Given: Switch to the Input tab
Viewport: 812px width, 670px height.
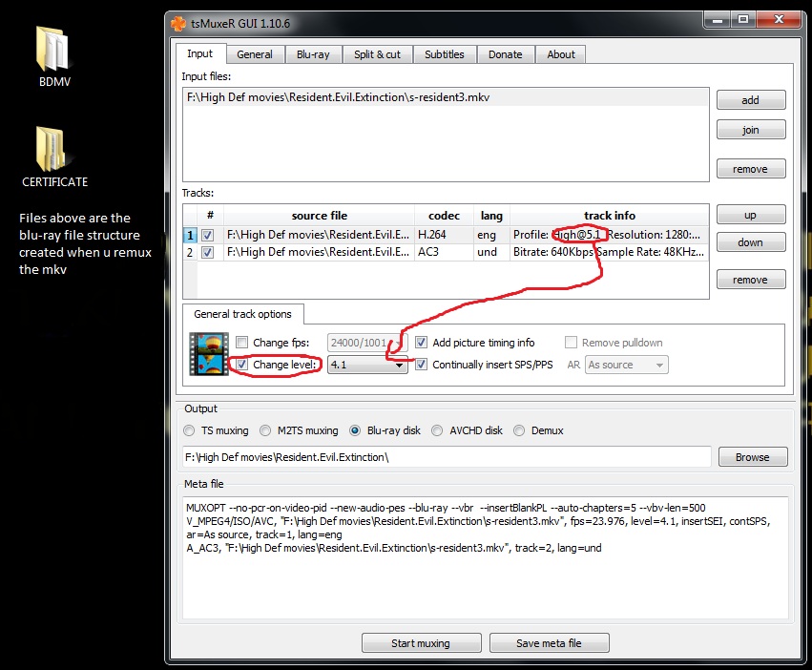Looking at the screenshot, I should tap(199, 53).
